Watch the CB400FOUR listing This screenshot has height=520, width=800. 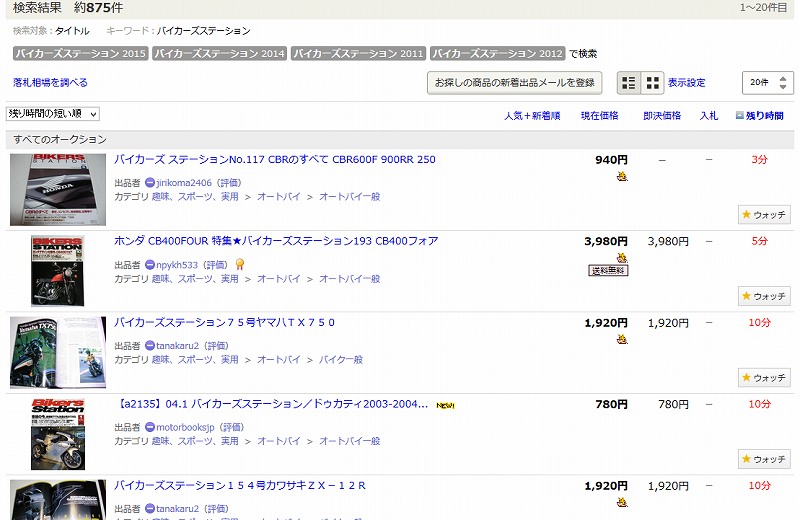pyautogui.click(x=764, y=296)
